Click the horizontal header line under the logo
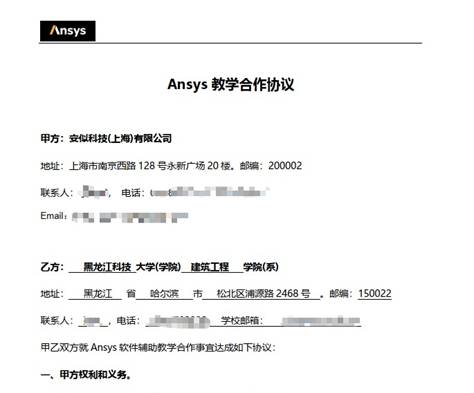Image resolution: width=474 pixels, height=393 pixels. tap(231, 43)
